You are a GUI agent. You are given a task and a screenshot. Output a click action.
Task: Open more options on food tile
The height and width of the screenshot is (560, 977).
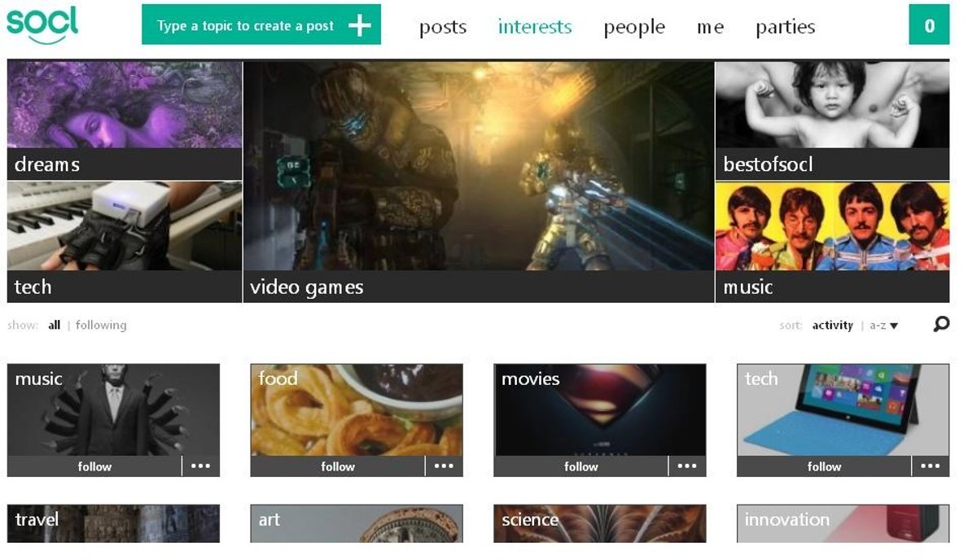pyautogui.click(x=444, y=466)
